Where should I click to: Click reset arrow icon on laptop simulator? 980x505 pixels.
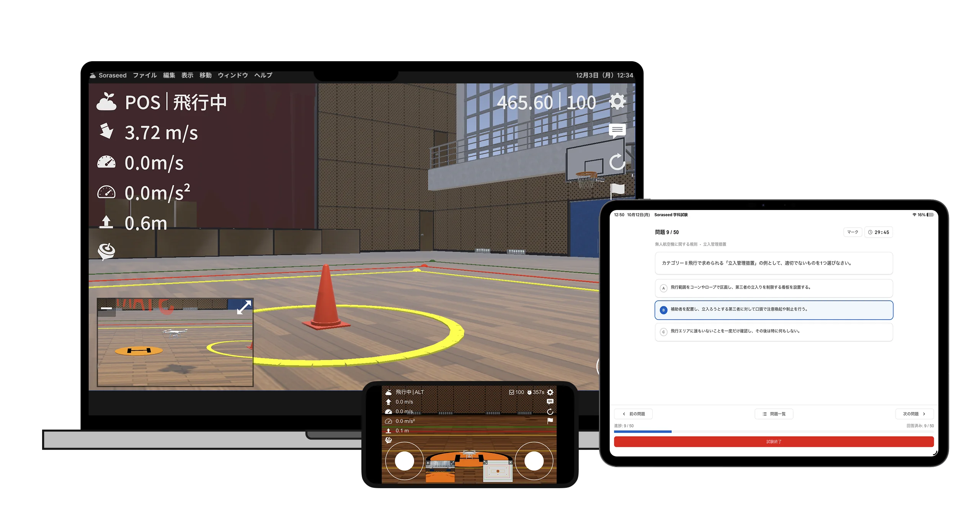[x=617, y=162]
